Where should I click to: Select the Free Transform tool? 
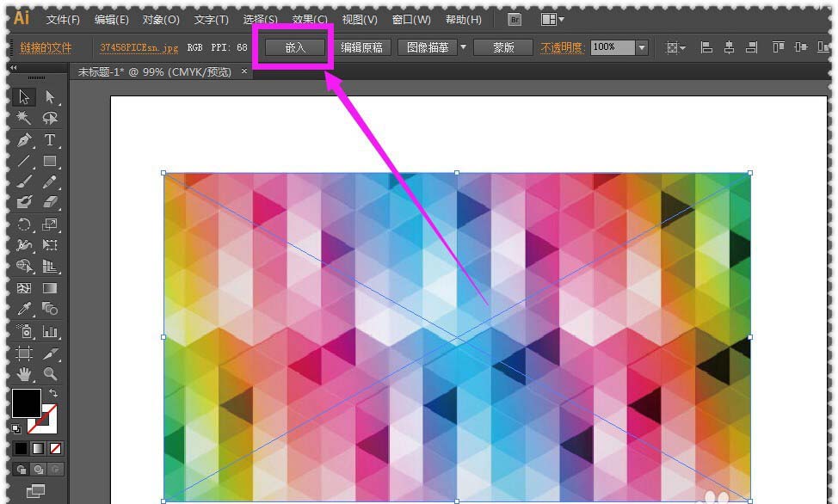(x=50, y=245)
